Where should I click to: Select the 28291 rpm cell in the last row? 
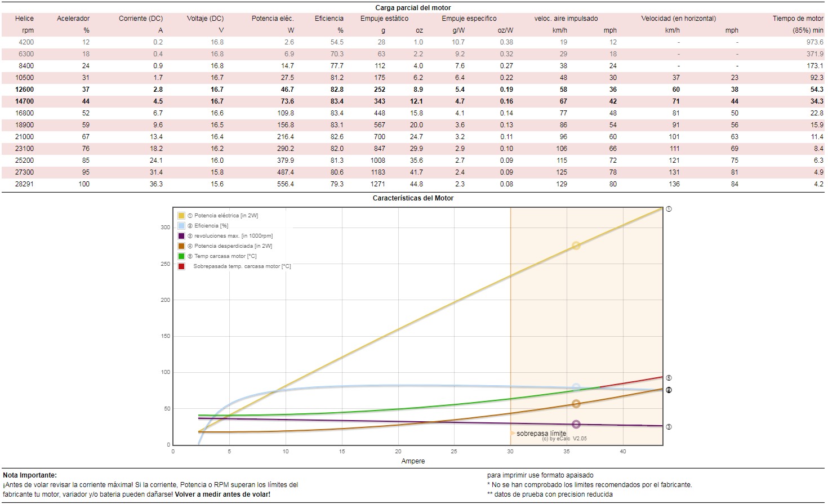(x=25, y=184)
